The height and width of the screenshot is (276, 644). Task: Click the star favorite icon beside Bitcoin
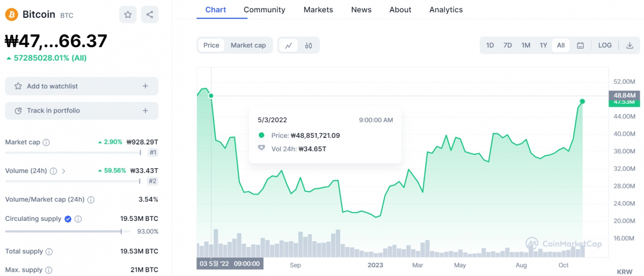(x=128, y=15)
